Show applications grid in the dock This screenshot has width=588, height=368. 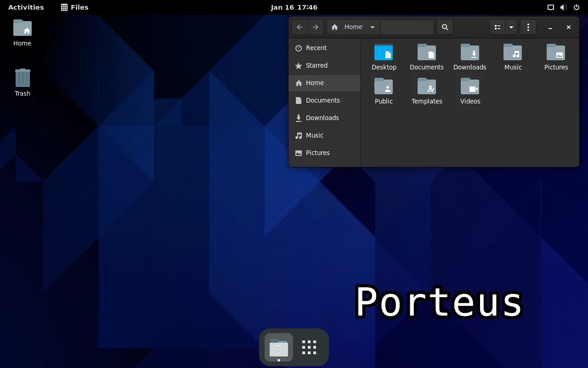point(309,348)
